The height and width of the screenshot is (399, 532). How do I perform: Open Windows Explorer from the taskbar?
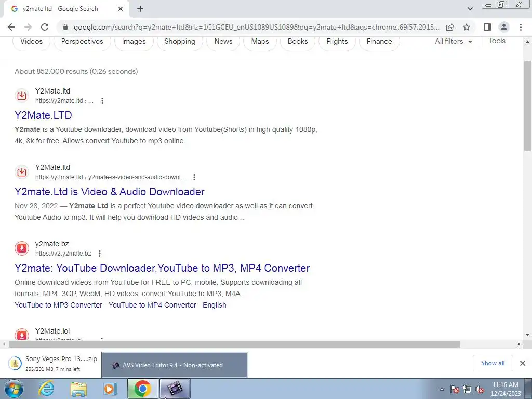(78, 389)
